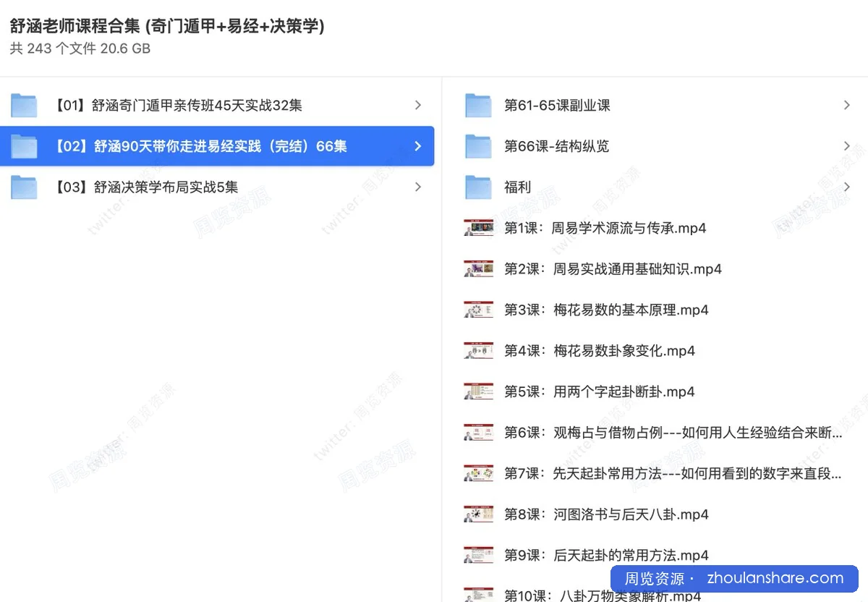Select 【02】舒涵90天带你走进易经实践（完结）66集 text
The width and height of the screenshot is (868, 602).
[x=200, y=146]
